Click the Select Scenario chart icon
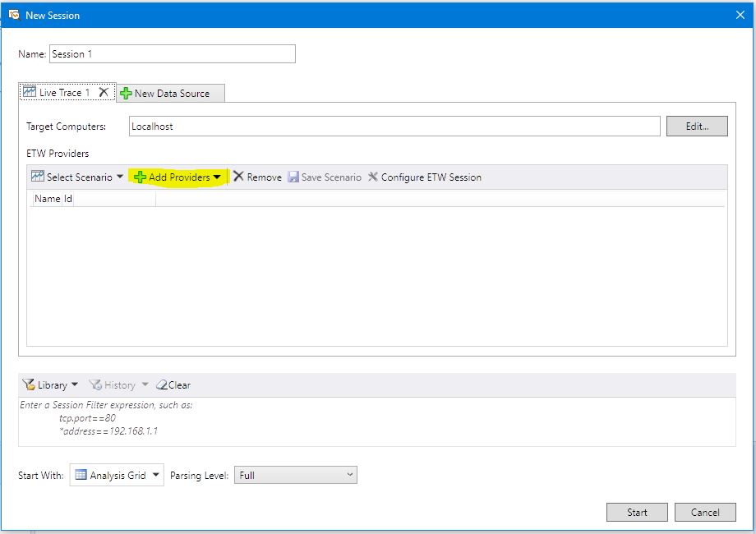Viewport: 756px width, 534px height. coord(37,177)
